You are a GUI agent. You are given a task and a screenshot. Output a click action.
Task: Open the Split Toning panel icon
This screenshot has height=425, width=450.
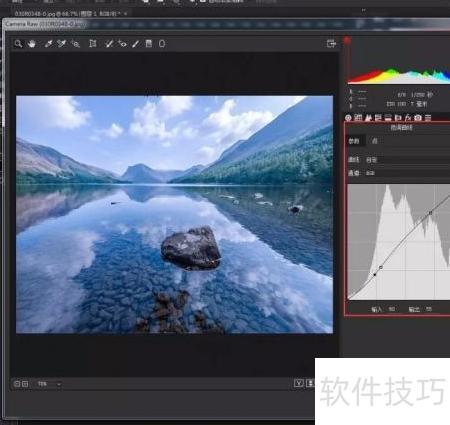(x=388, y=118)
